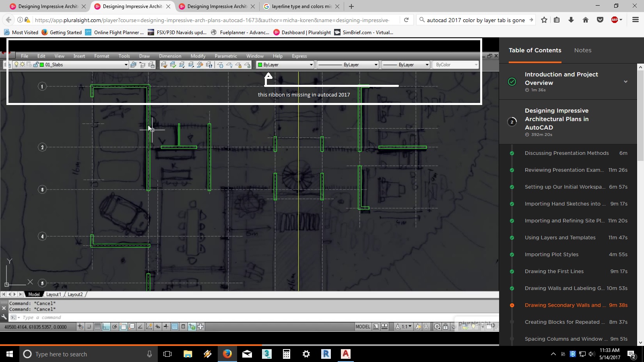Toggle Selection Cycling in status bar

pos(192,327)
